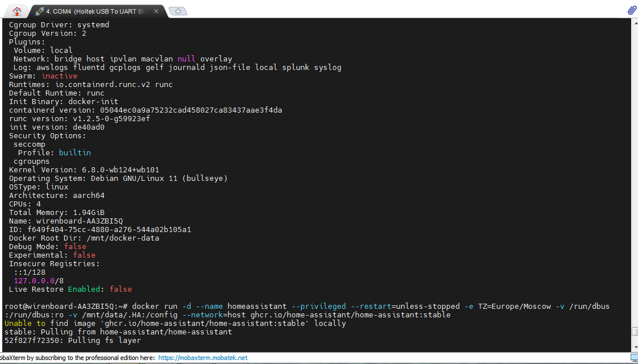638x364 pixels.
Task: Click 'init version: de40ad0' line
Action: (x=56, y=127)
